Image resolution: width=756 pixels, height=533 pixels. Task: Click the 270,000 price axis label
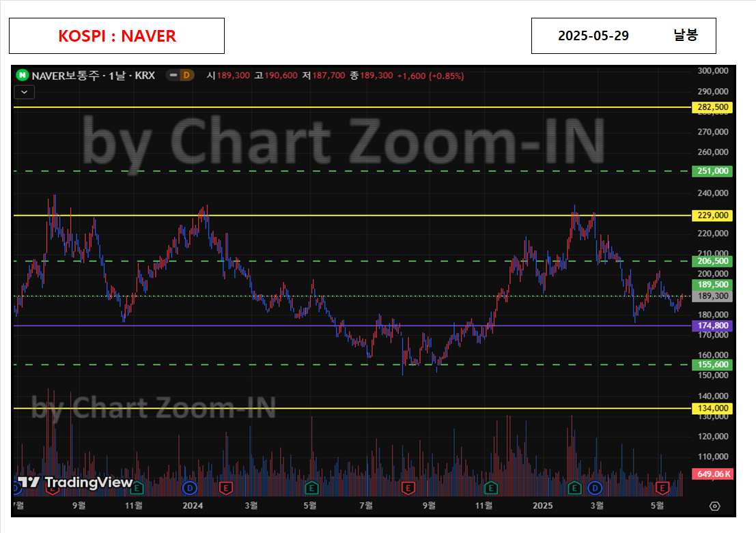pyautogui.click(x=712, y=132)
